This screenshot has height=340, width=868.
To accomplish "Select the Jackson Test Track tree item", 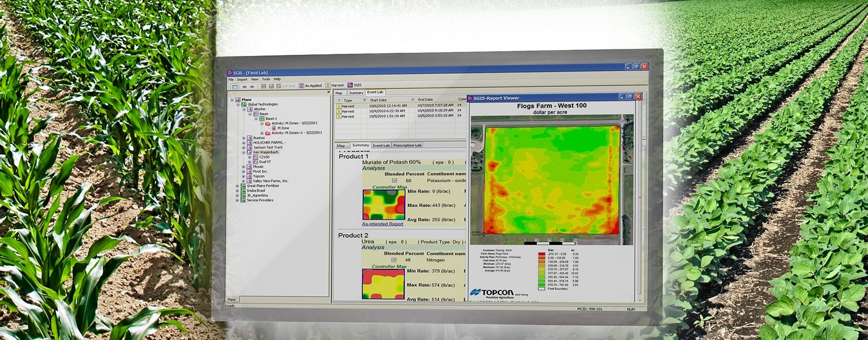I will pyautogui.click(x=268, y=147).
